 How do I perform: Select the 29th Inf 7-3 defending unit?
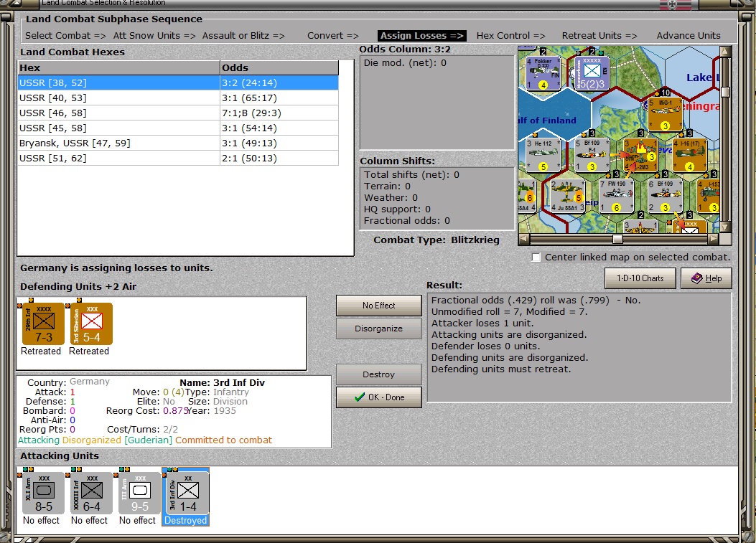pyautogui.click(x=43, y=324)
